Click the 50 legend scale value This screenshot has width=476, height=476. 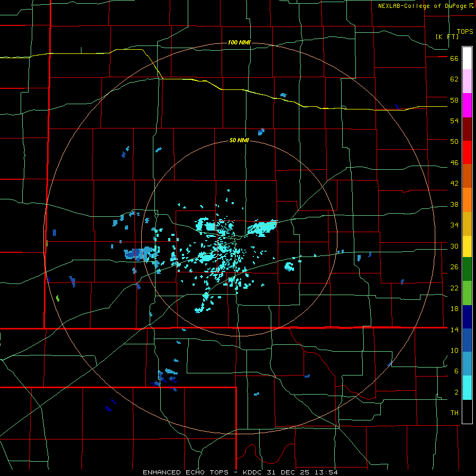point(454,142)
